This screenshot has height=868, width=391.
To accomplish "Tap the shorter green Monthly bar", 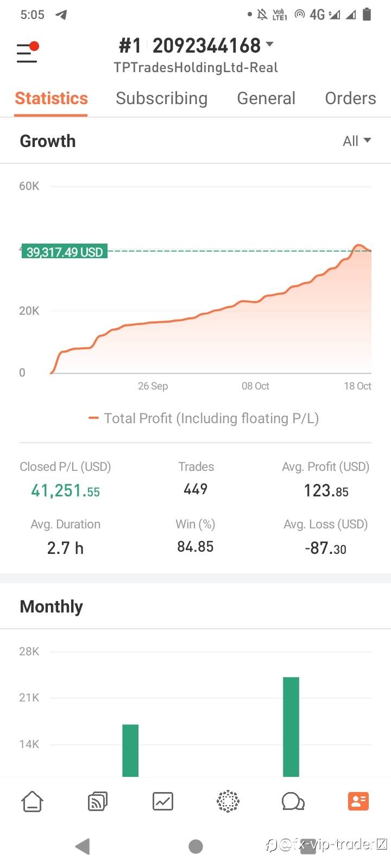I will pyautogui.click(x=130, y=750).
